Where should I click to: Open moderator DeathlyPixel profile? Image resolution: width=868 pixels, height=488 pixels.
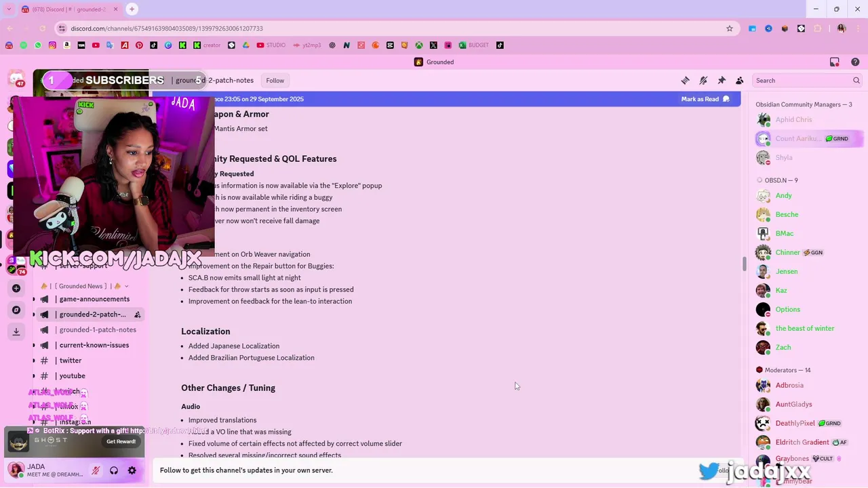click(808, 423)
